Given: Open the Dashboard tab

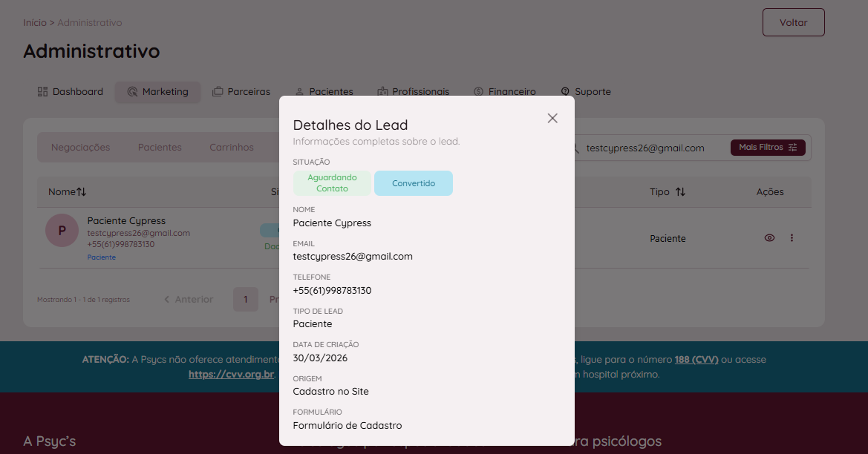Looking at the screenshot, I should click(x=71, y=92).
